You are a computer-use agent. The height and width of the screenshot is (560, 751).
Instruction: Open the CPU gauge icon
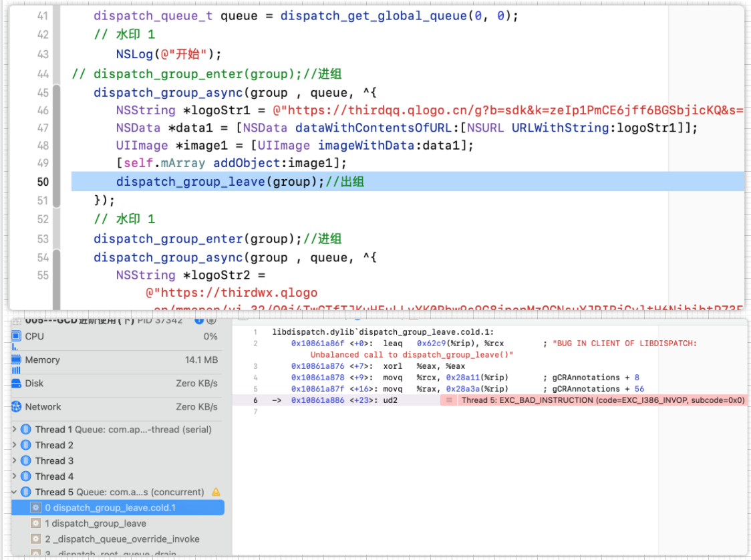coord(16,336)
